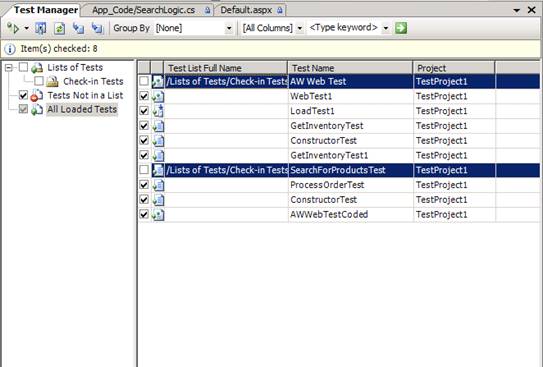543x367 pixels.
Task: Switch to the Test Manager tab
Action: tap(45, 10)
